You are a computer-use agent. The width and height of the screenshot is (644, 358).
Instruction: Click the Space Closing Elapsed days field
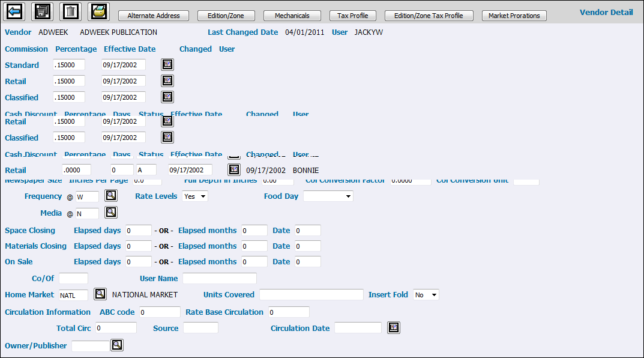pyautogui.click(x=138, y=231)
